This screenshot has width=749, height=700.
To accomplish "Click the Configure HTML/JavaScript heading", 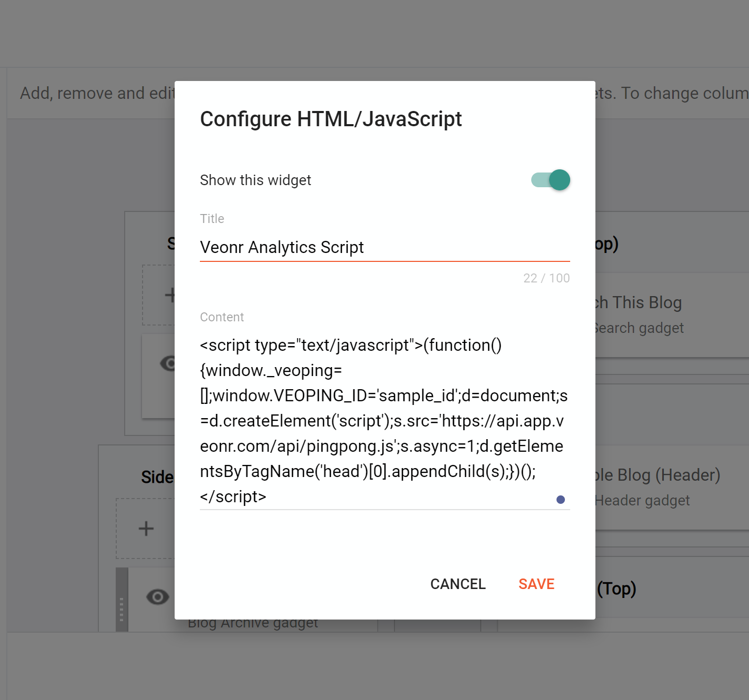I will point(331,119).
